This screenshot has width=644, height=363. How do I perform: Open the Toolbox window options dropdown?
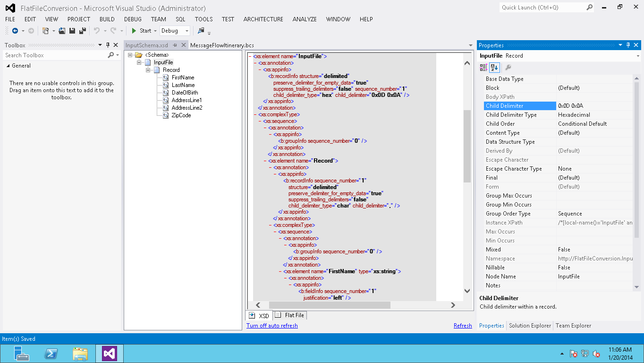tap(100, 45)
